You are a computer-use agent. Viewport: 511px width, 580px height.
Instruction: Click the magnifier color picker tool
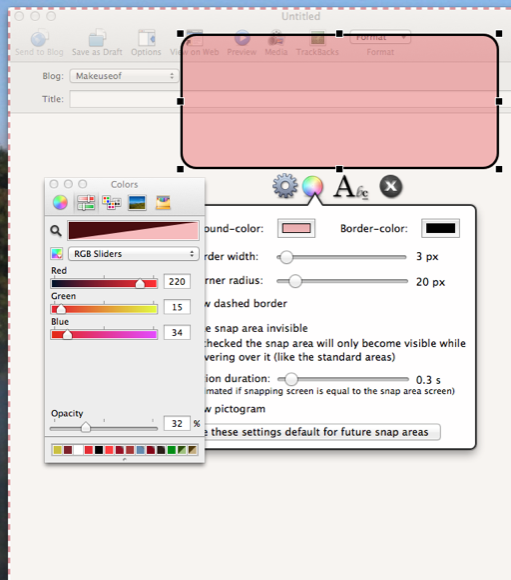click(x=56, y=231)
